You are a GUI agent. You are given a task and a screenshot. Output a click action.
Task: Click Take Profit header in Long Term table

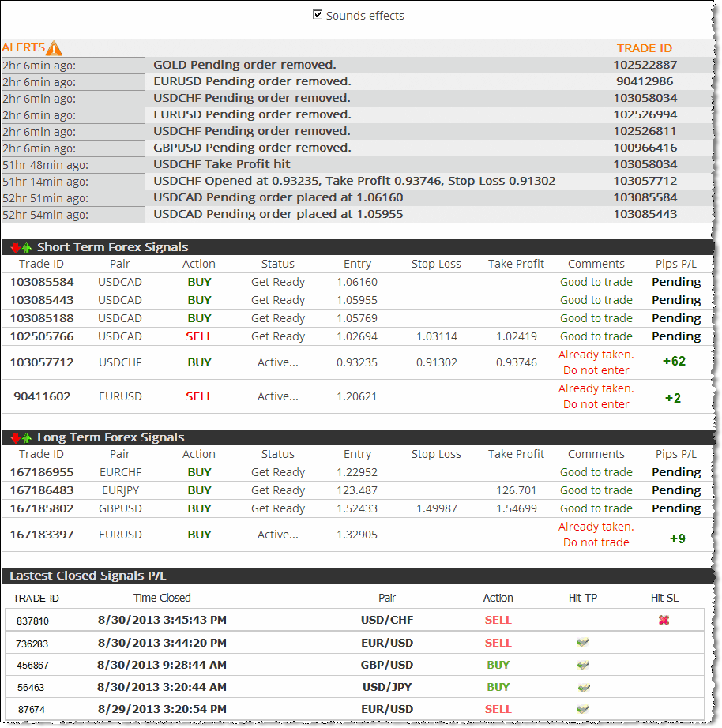click(x=516, y=454)
